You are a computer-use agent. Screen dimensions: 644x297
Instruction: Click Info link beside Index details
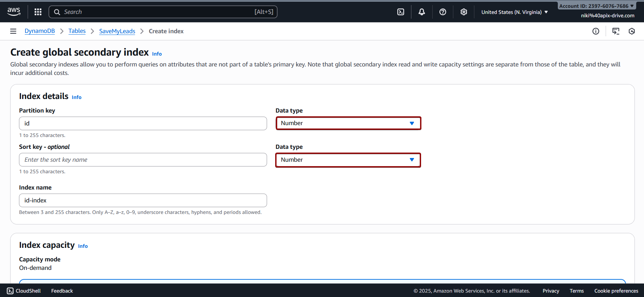coord(77,97)
